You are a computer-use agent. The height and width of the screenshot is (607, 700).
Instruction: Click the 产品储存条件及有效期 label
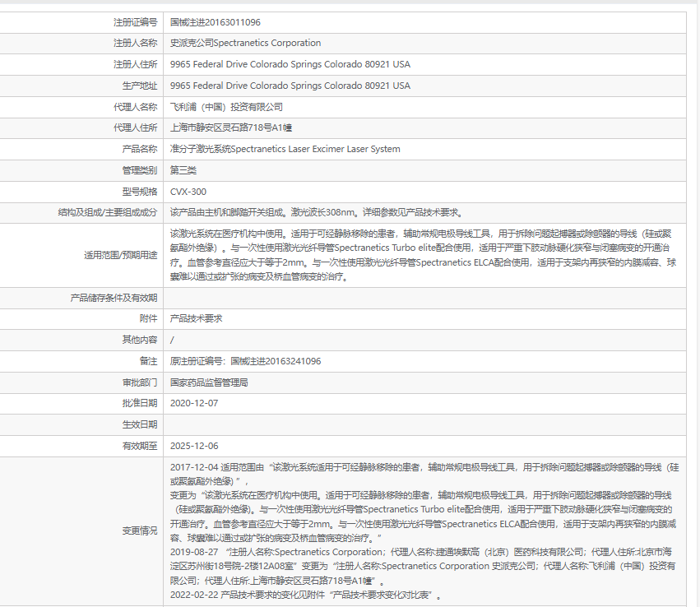114,298
